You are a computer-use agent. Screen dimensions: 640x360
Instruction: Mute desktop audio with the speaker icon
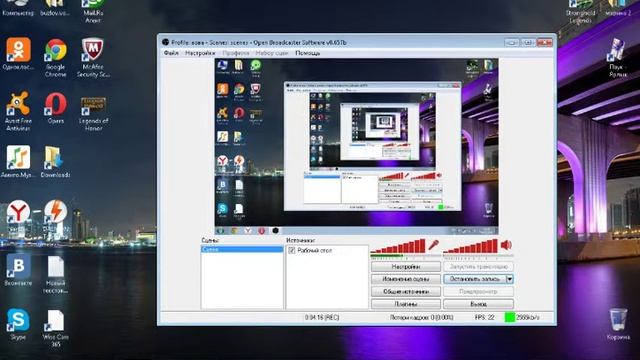tap(506, 245)
